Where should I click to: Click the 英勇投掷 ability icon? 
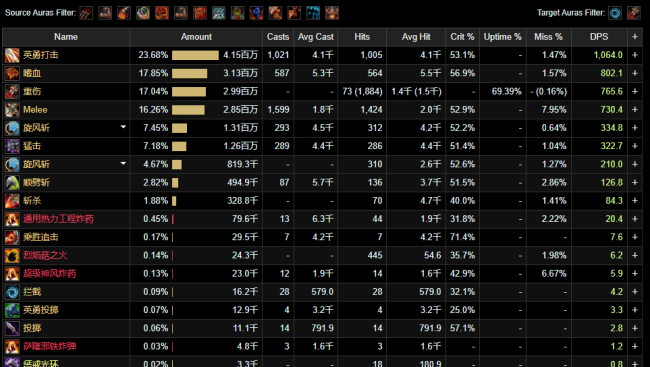tap(12, 311)
